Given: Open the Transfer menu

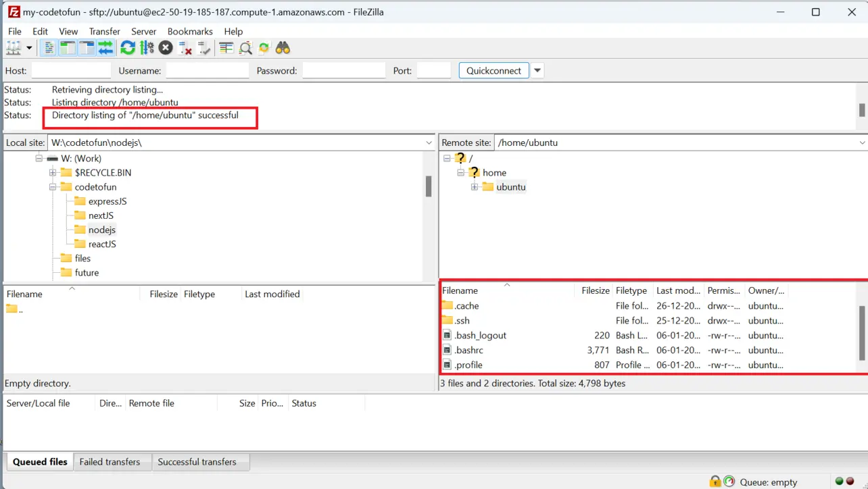Looking at the screenshot, I should 105,31.
